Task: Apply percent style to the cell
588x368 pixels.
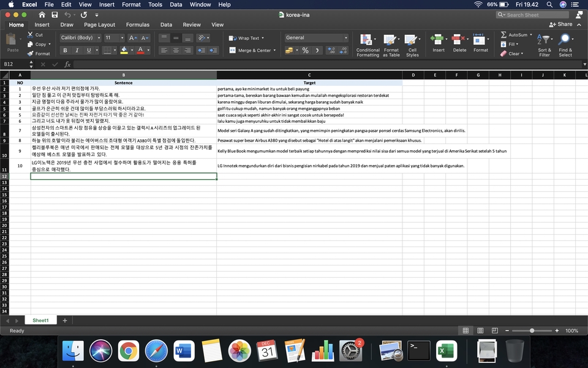Action: tap(306, 50)
